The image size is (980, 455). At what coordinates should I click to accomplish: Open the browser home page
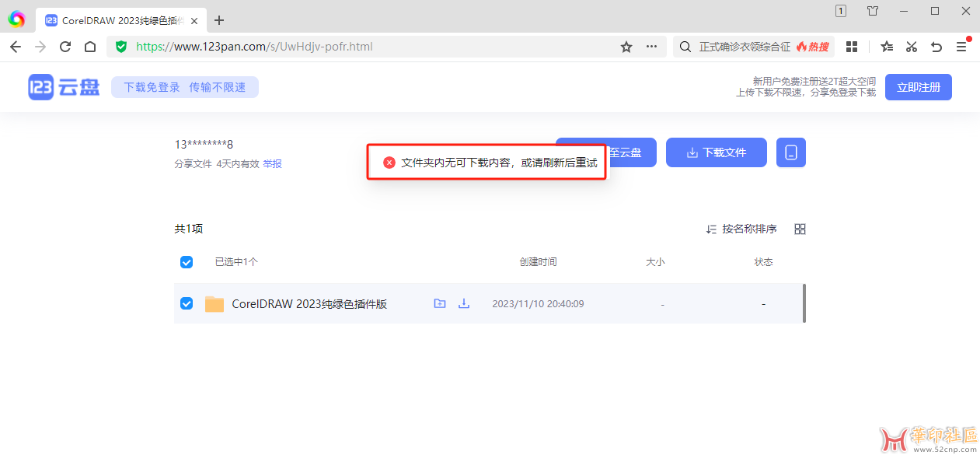[x=90, y=47]
